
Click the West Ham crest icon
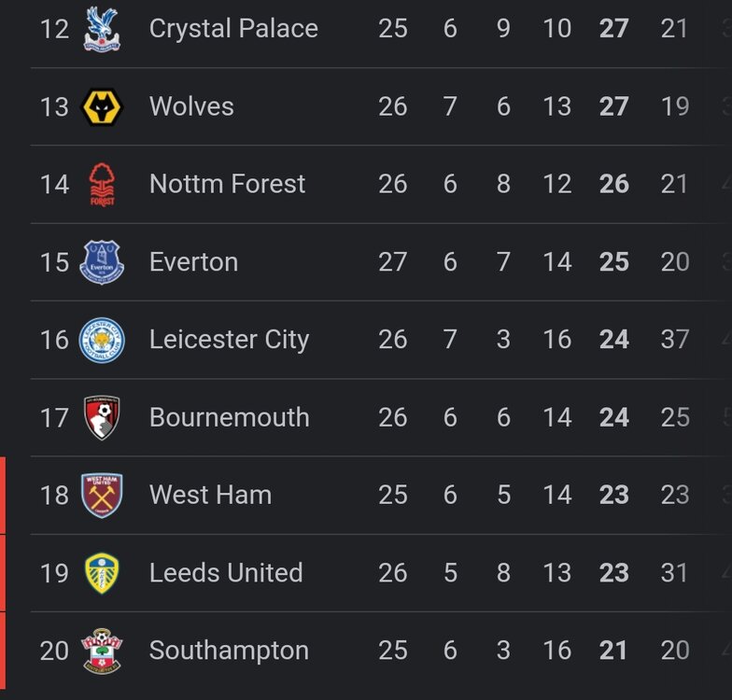click(102, 495)
